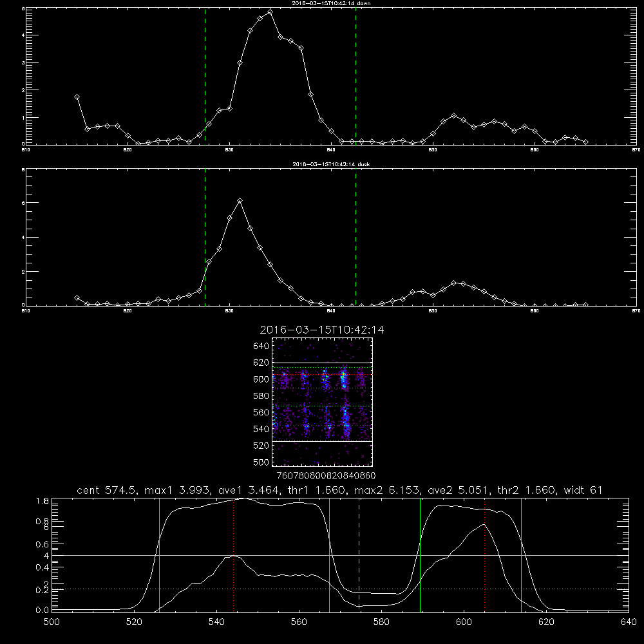
Task: Select the right green dashed line in dawn plot
Action: (x=355, y=76)
